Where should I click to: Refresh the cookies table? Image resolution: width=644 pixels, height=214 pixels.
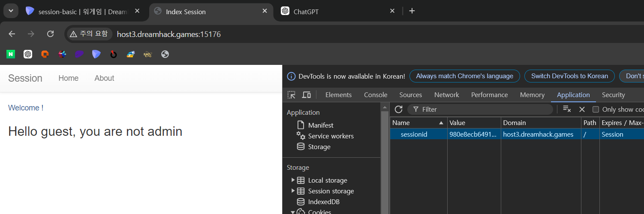(399, 109)
